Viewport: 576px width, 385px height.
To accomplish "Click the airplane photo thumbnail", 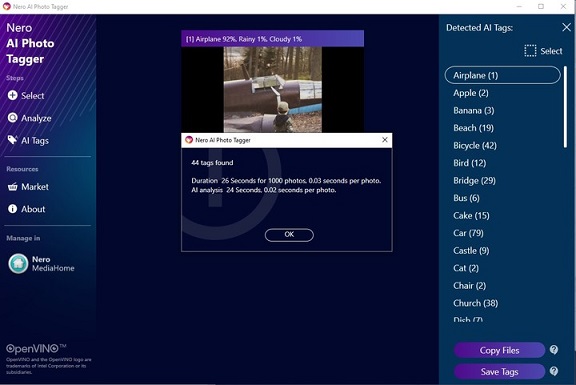I will click(x=273, y=89).
